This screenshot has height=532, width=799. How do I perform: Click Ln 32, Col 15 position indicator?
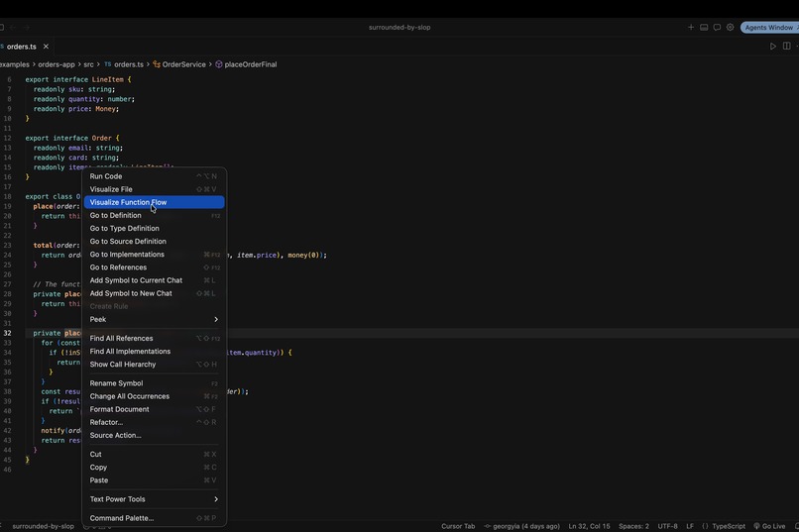click(x=589, y=526)
